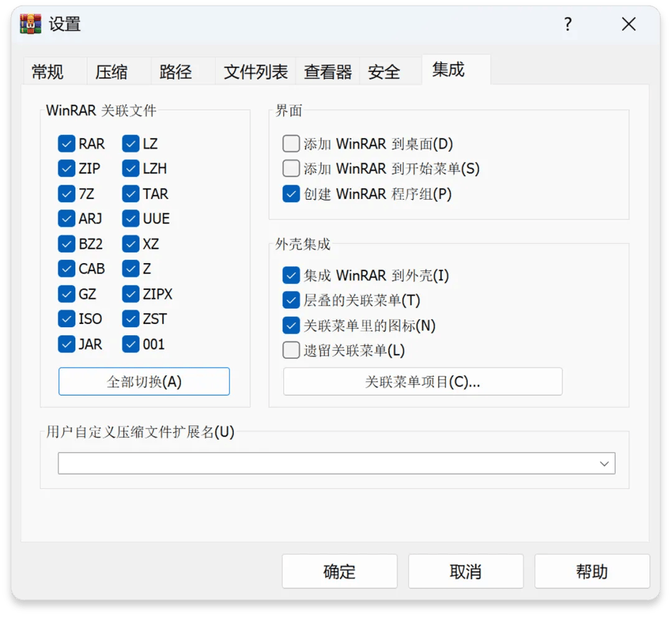Enable 添加 WinRAR 到桌面 option
Viewport: 672px width, 617px height.
point(291,144)
